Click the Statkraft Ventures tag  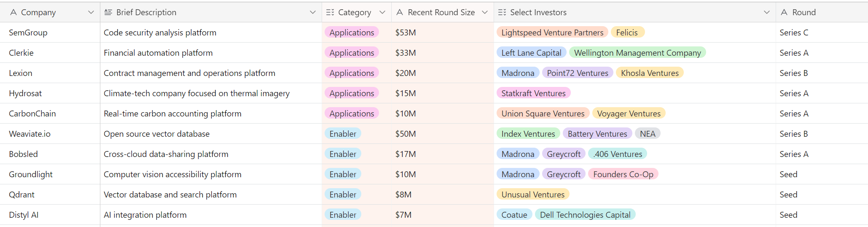pos(533,93)
